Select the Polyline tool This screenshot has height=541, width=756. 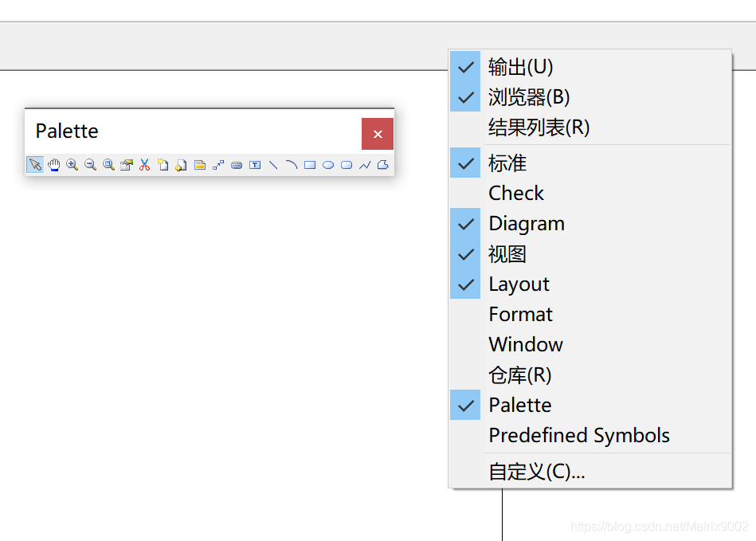(365, 165)
